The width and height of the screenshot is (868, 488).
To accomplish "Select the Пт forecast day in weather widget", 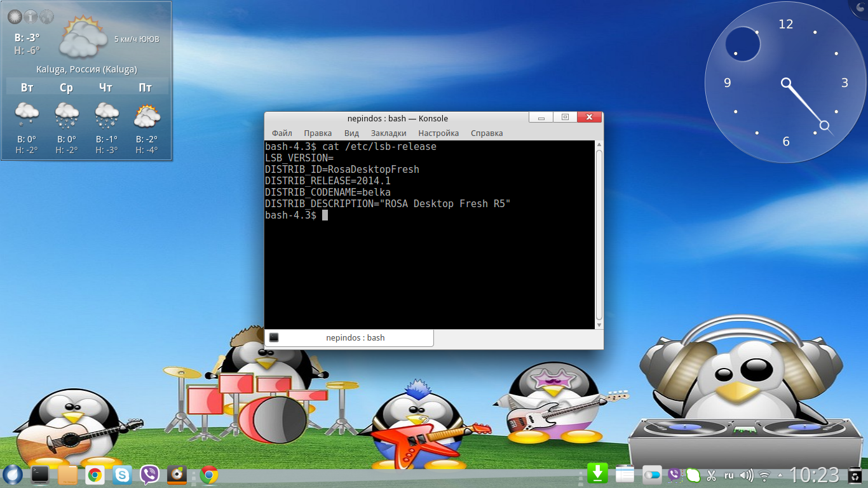I will 145,88.
